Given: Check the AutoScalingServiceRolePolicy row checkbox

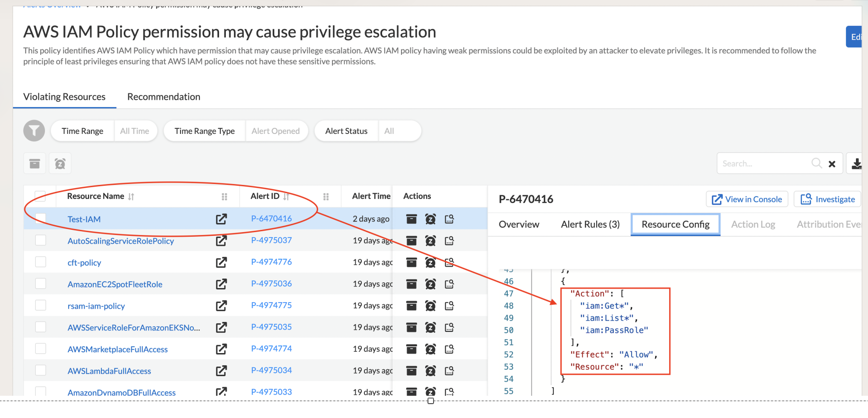Looking at the screenshot, I should (x=40, y=240).
